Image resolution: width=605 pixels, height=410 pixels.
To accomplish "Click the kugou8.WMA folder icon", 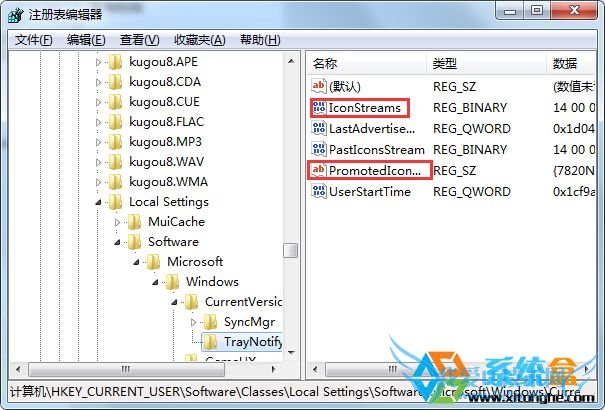I will (x=115, y=182).
